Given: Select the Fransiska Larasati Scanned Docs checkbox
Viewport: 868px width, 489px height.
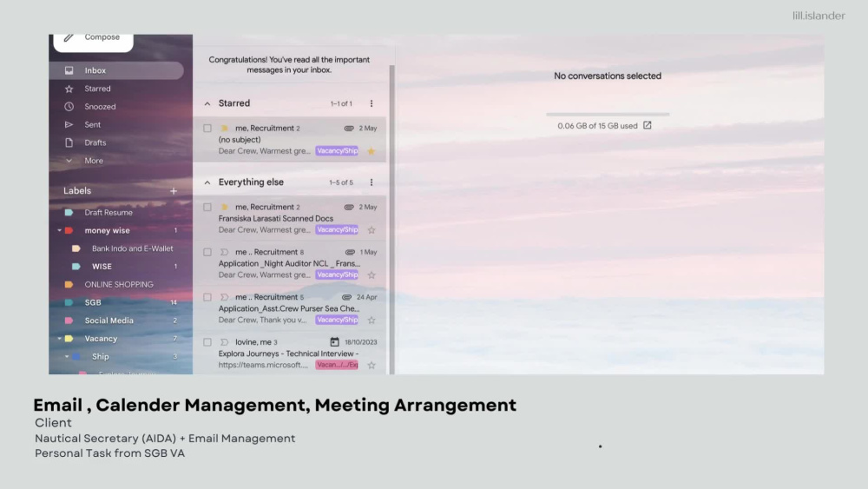Looking at the screenshot, I should [x=207, y=207].
